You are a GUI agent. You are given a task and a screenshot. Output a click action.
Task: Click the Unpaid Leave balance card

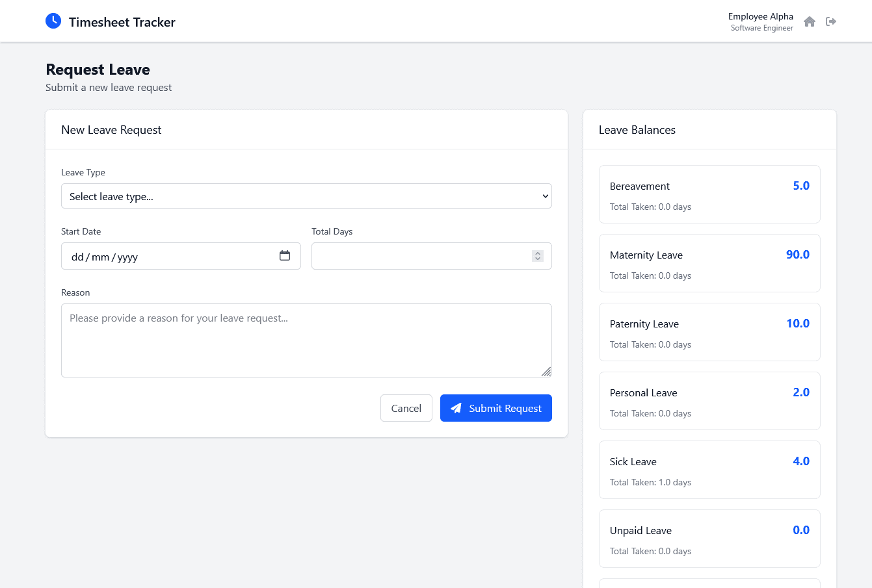tap(709, 539)
